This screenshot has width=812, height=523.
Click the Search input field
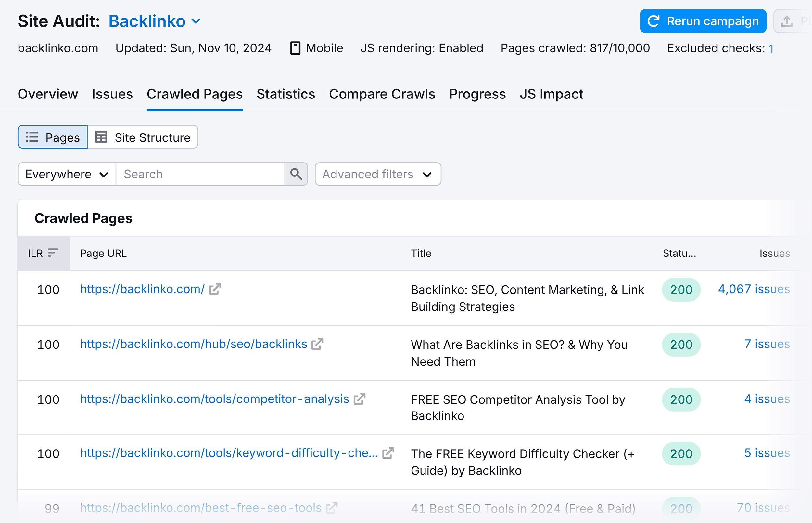click(200, 174)
